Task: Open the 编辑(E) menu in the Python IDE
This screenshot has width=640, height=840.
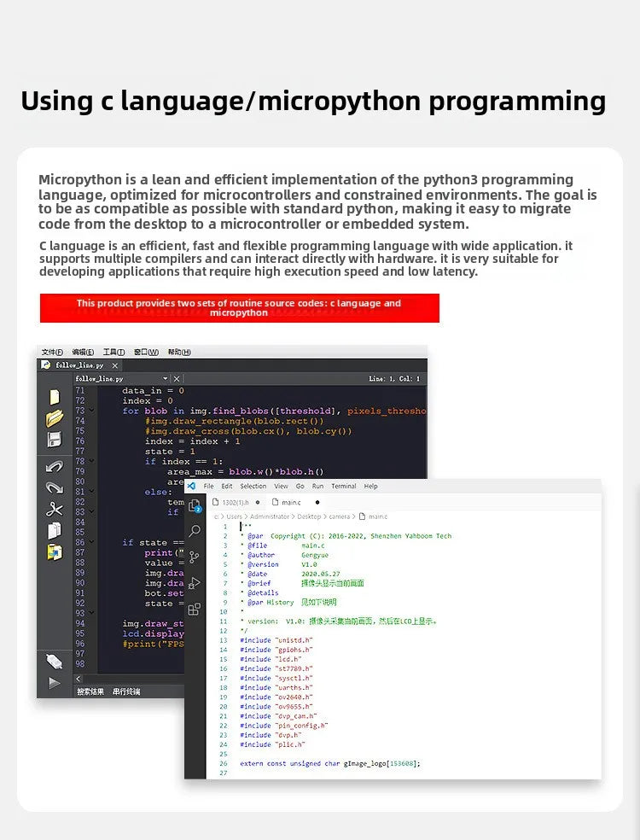Action: click(83, 352)
